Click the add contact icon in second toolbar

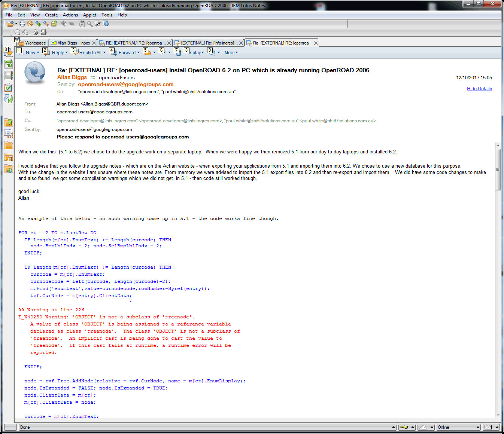36,32
